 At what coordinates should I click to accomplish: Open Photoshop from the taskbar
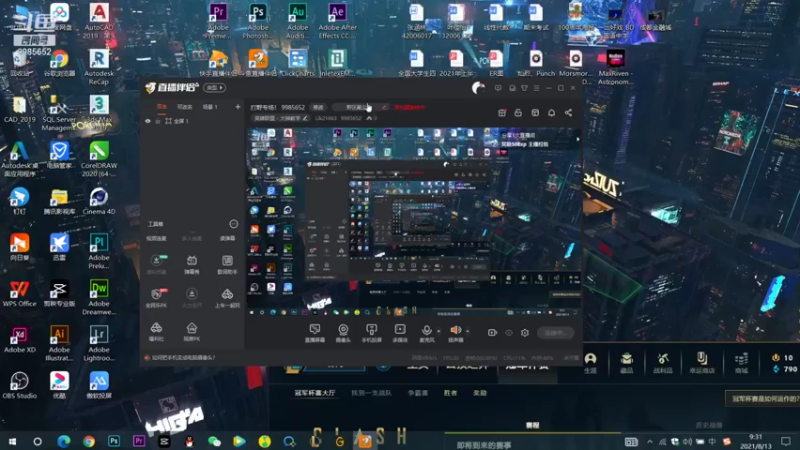(114, 441)
